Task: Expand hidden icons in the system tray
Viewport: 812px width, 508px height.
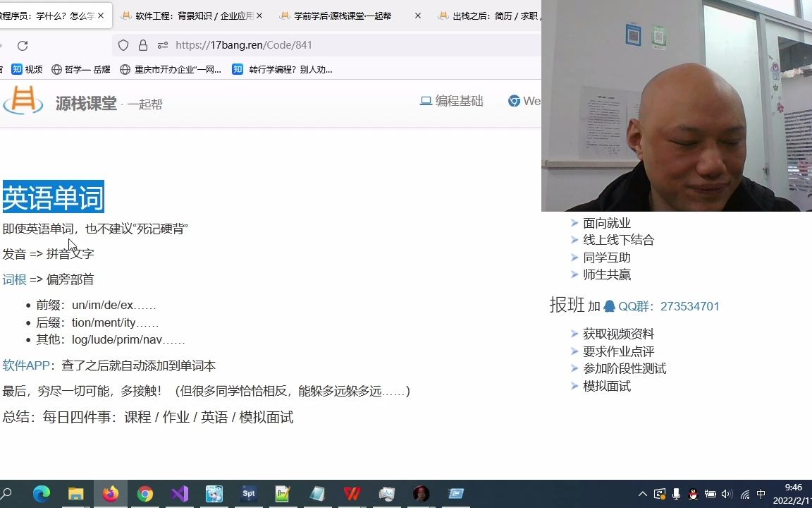Action: click(644, 494)
